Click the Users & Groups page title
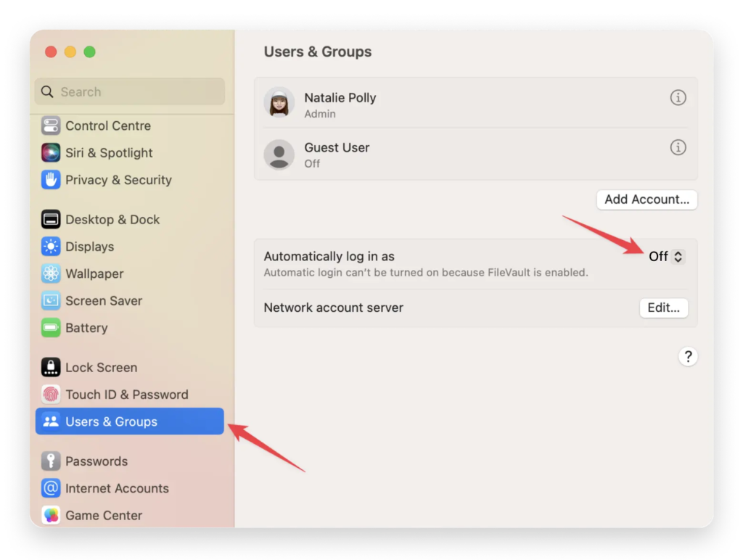The image size is (743, 560). pyautogui.click(x=318, y=52)
